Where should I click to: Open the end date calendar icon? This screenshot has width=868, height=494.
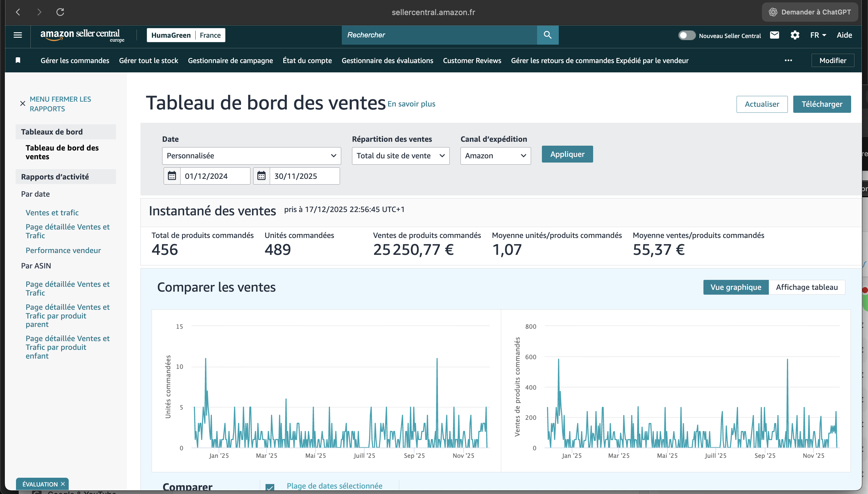[261, 176]
